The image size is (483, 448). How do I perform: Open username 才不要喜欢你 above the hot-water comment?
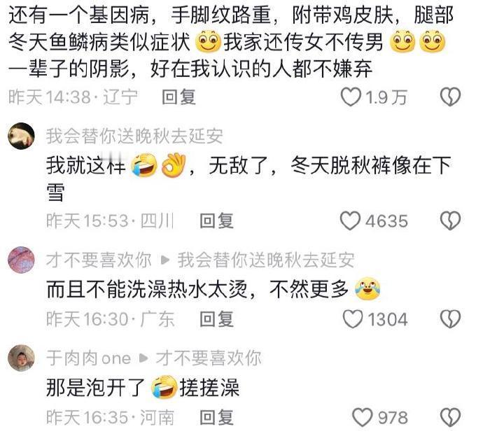click(99, 260)
